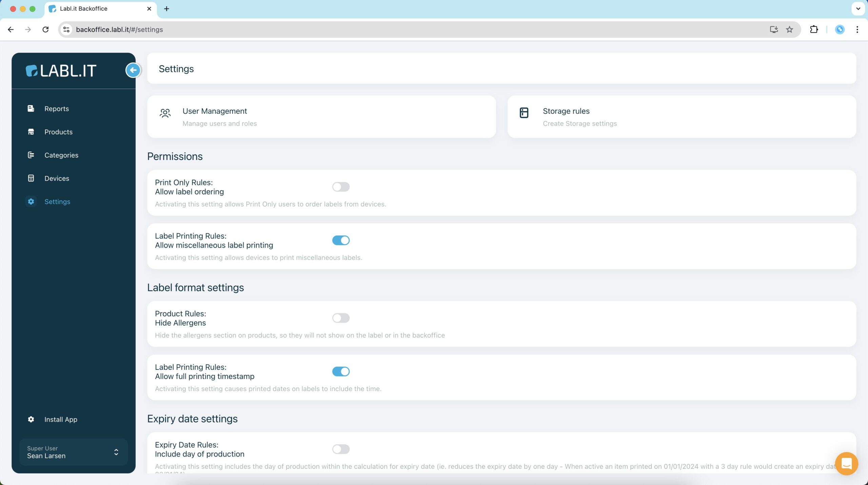This screenshot has height=485, width=868.
Task: Click the Categories sidebar icon
Action: (31, 155)
